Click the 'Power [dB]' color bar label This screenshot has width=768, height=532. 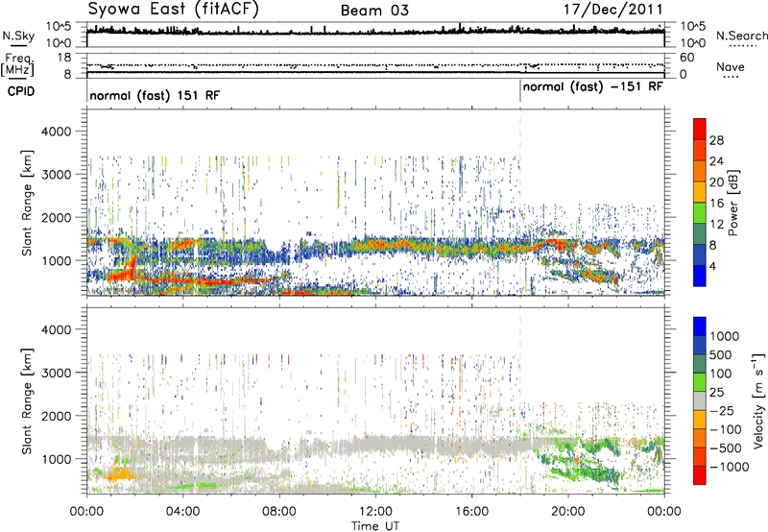tap(733, 203)
